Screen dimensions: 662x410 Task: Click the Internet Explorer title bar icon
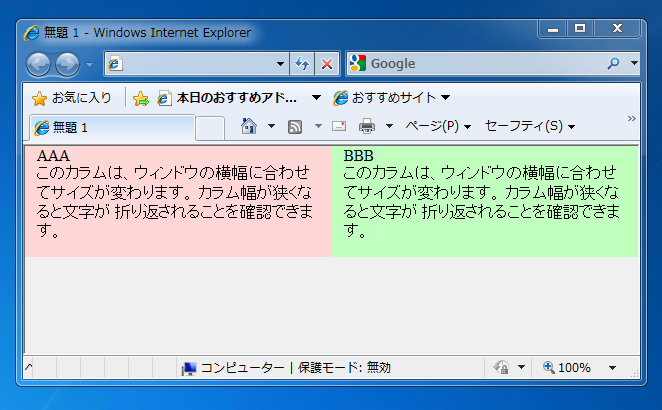point(32,33)
